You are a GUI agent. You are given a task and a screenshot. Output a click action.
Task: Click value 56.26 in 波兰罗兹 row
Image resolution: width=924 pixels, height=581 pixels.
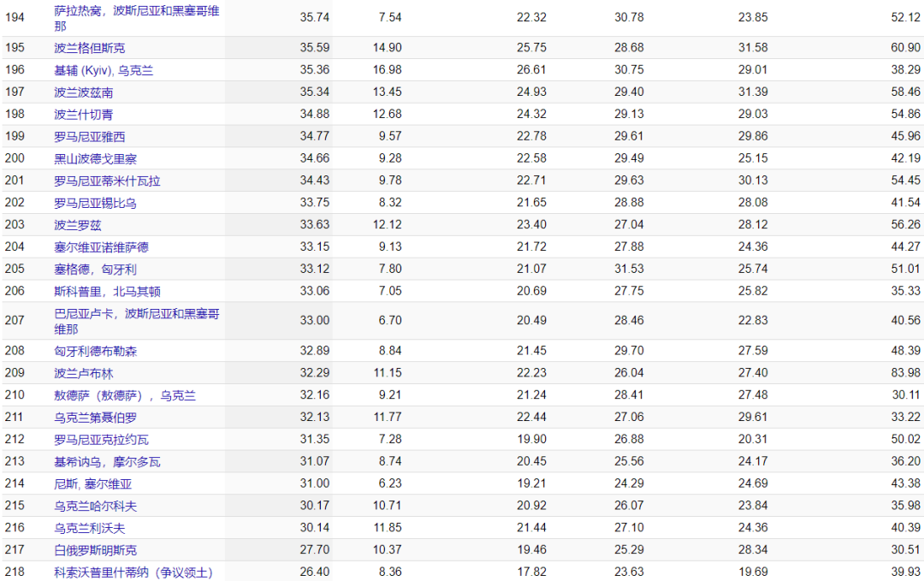906,224
